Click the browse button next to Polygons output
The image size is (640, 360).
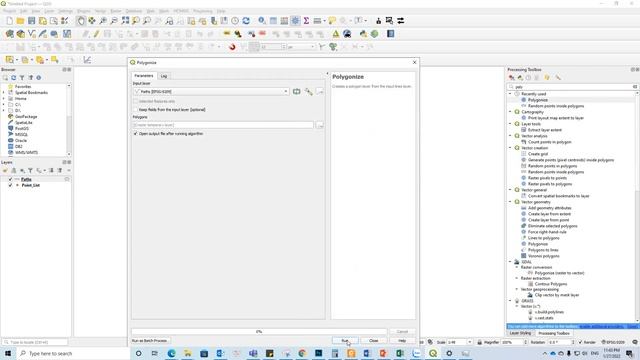(x=320, y=125)
